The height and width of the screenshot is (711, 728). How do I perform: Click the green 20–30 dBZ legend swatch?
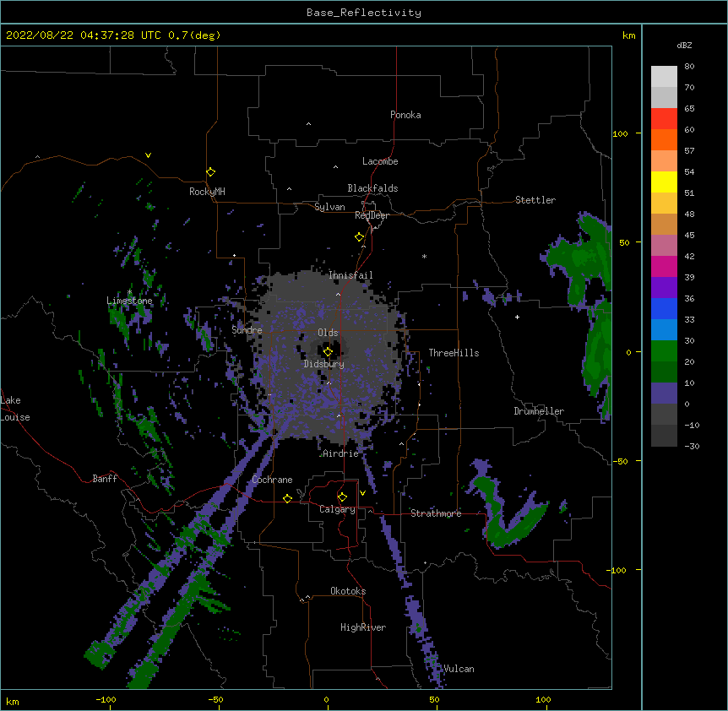click(664, 351)
